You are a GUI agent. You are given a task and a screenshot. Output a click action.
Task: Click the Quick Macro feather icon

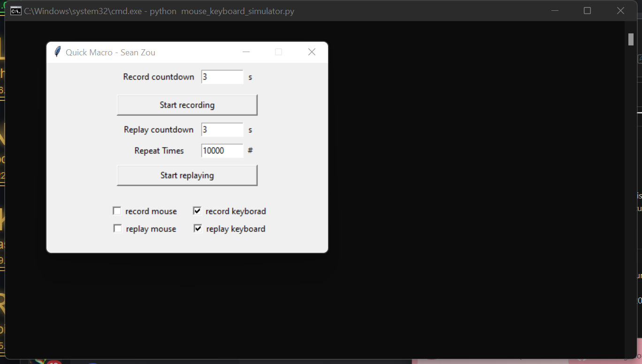58,52
